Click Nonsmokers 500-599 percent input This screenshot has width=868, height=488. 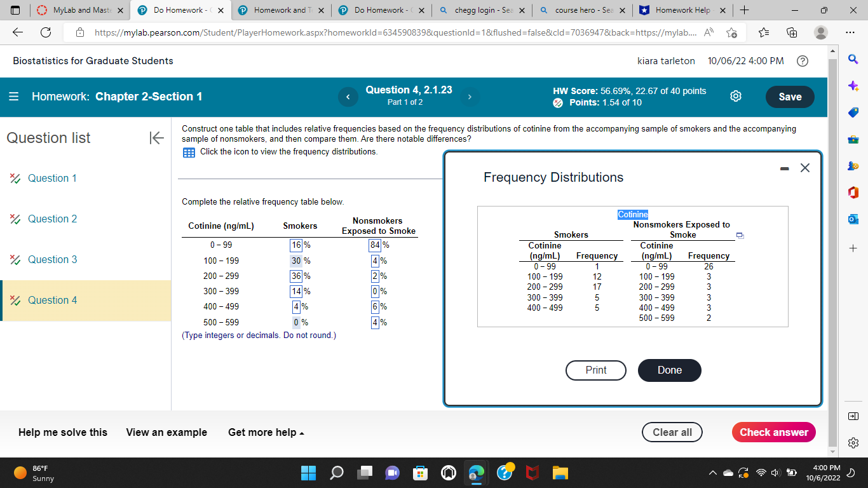click(376, 322)
